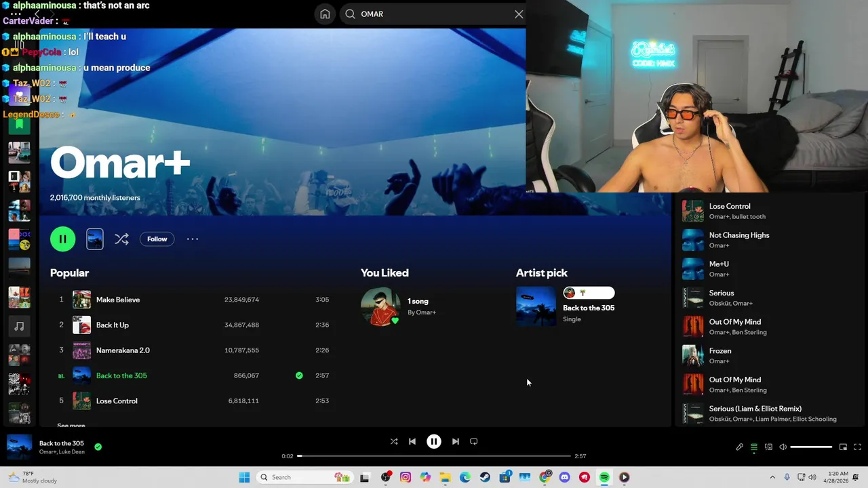Viewport: 868px width, 488px height.
Task: Enable shuffle for the Omar+ artist page
Action: [121, 239]
